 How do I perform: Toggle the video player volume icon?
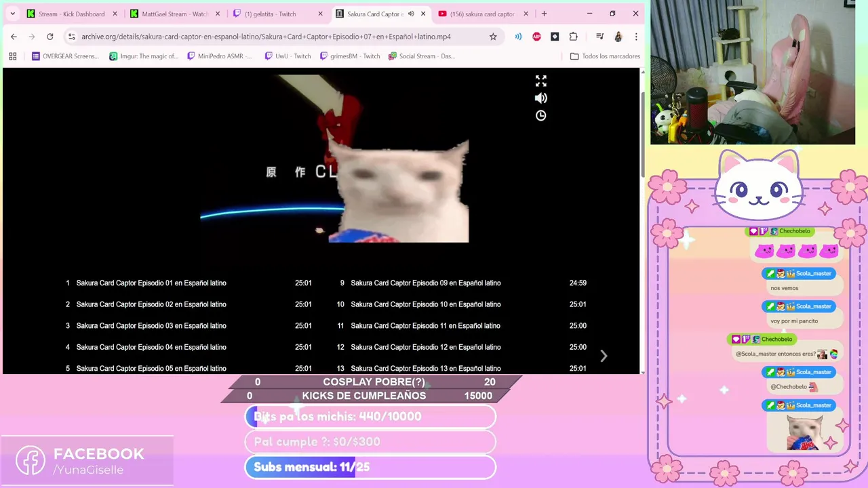541,98
